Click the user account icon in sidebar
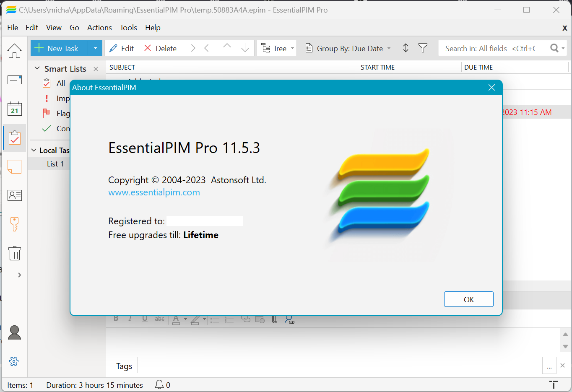This screenshot has width=572, height=392. (14, 332)
